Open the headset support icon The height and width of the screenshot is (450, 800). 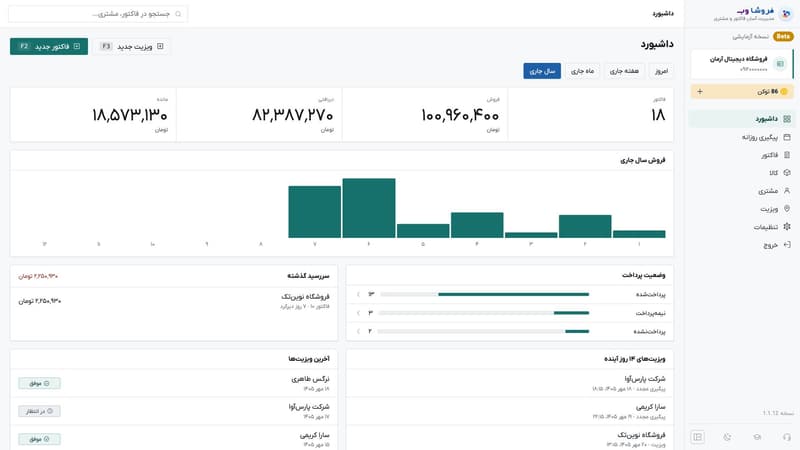click(787, 437)
